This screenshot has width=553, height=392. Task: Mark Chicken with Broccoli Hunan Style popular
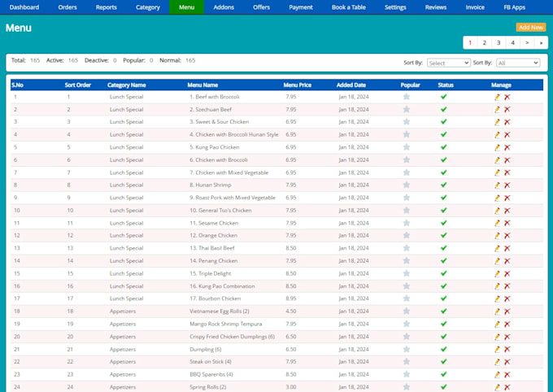point(407,134)
